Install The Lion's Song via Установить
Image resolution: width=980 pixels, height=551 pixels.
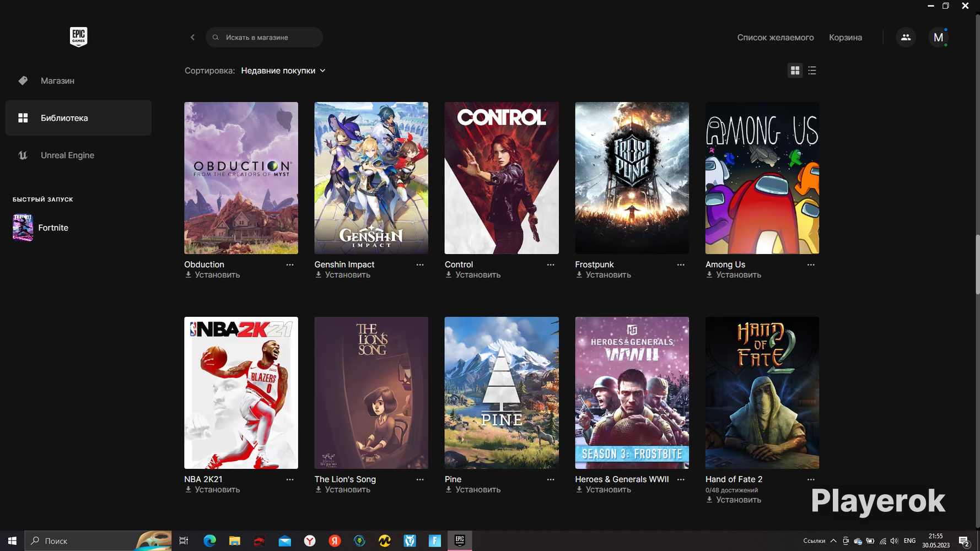pyautogui.click(x=342, y=490)
